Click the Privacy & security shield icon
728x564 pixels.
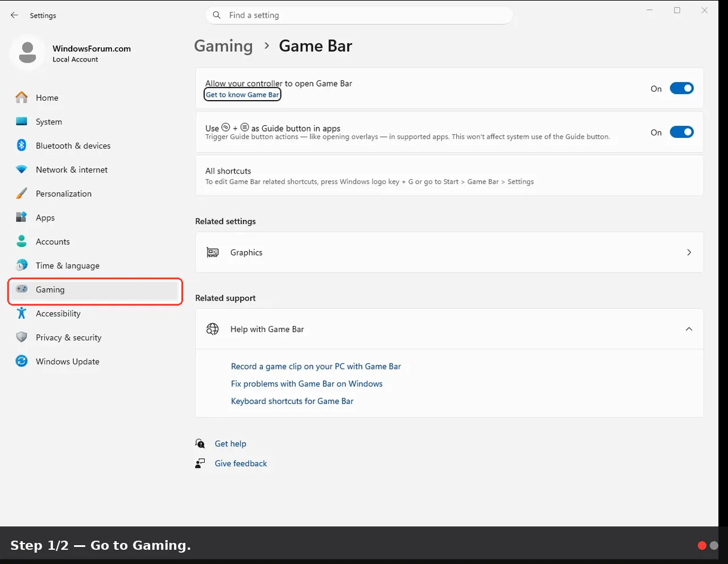[x=22, y=337]
